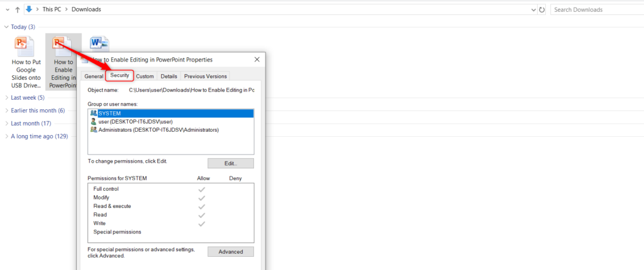Select SYSTEM in the group or user names list
644x270 pixels.
110,113
